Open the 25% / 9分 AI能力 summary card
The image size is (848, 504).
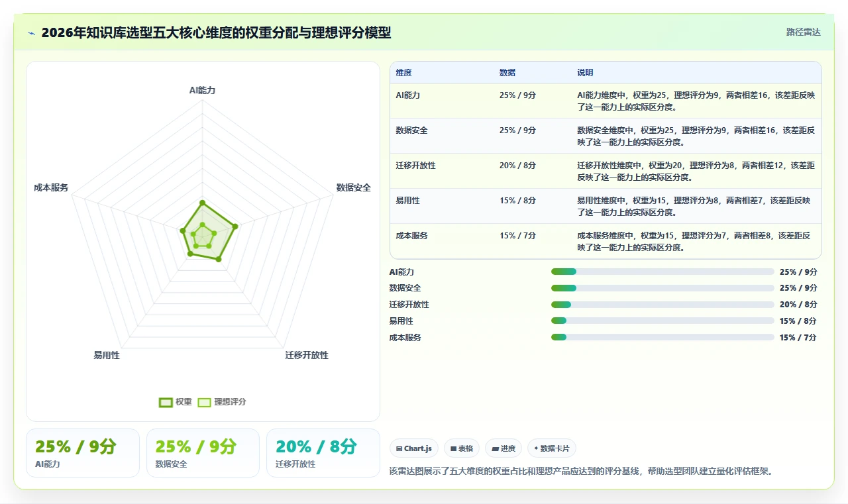(83, 453)
